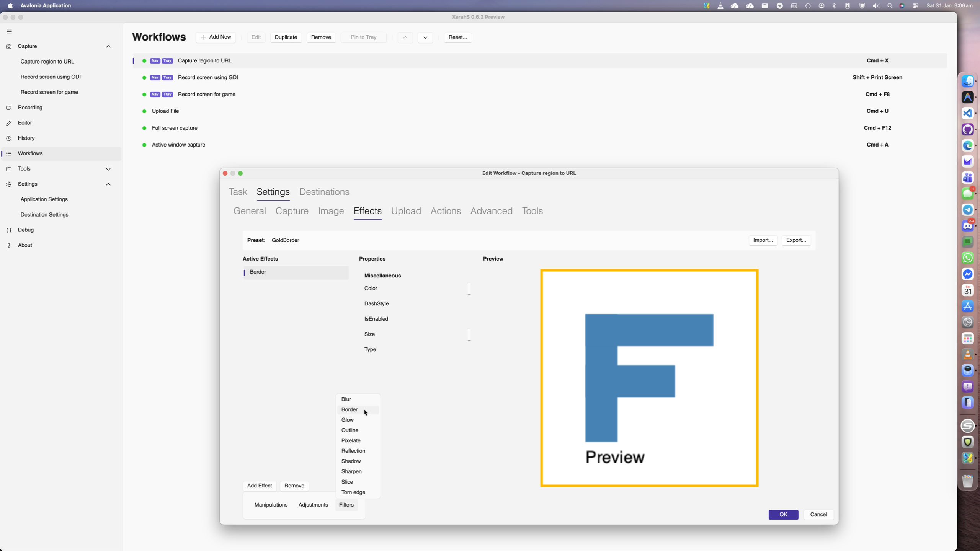Switch to the Destinations tab
The height and width of the screenshot is (551, 980).
[324, 192]
